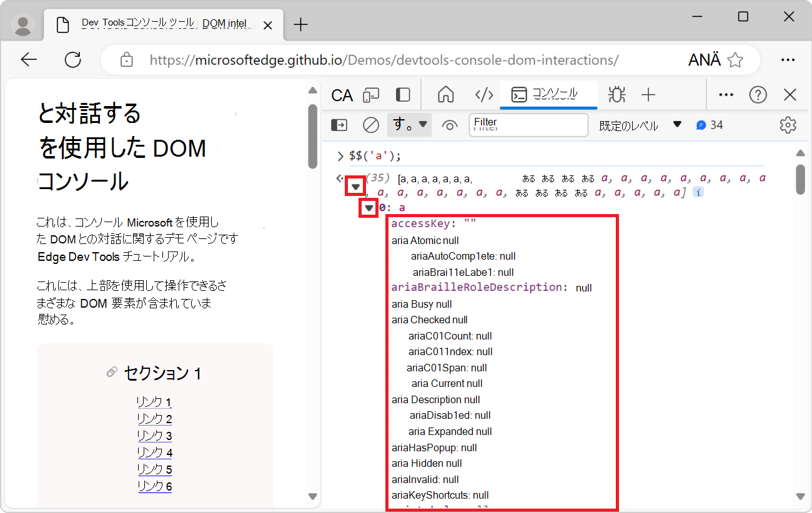This screenshot has height=513, width=812.
Task: Collapse the (35) array result
Action: [x=356, y=187]
